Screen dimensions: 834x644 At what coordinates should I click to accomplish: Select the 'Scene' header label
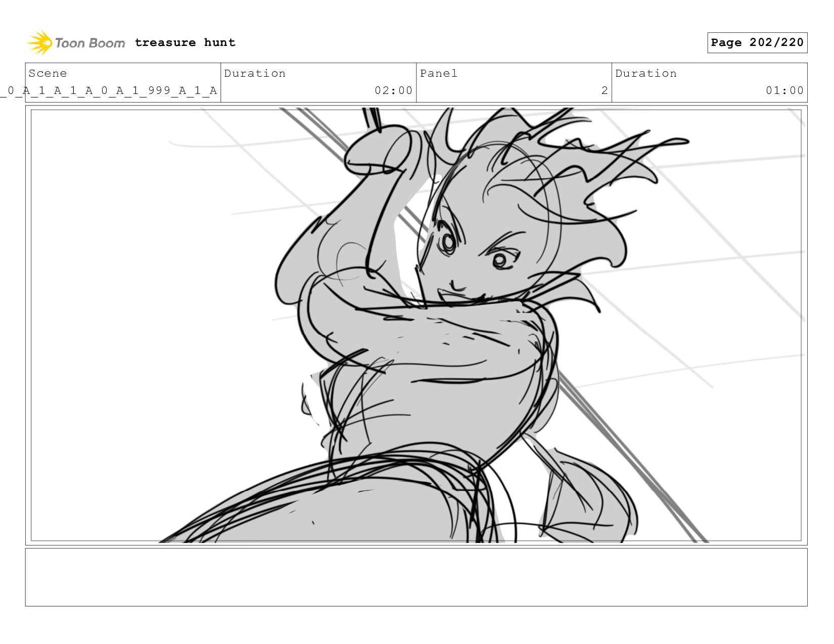48,73
